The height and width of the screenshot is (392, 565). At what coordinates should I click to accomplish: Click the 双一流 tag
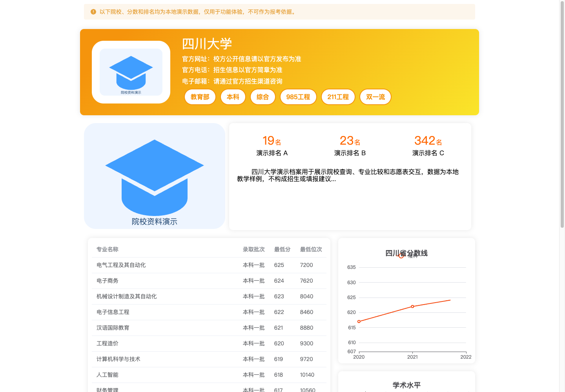pos(375,97)
